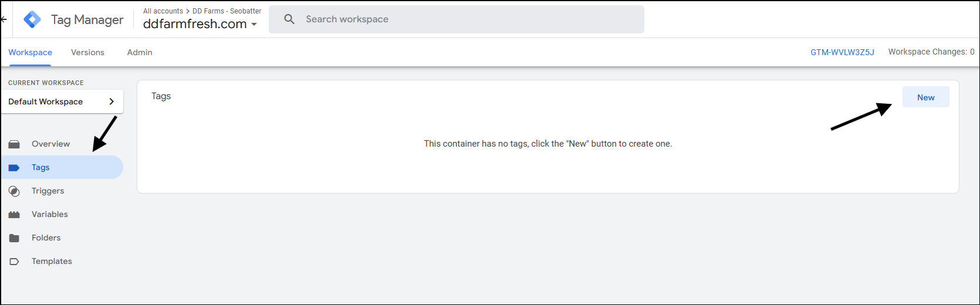Click All accounts breadcrumb link
This screenshot has height=305, width=980.
[x=163, y=11]
